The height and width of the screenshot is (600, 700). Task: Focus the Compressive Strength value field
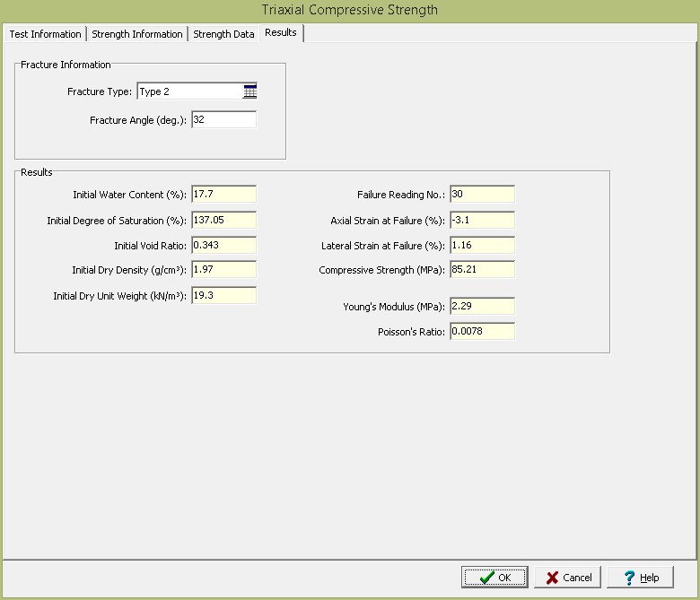[x=482, y=270]
